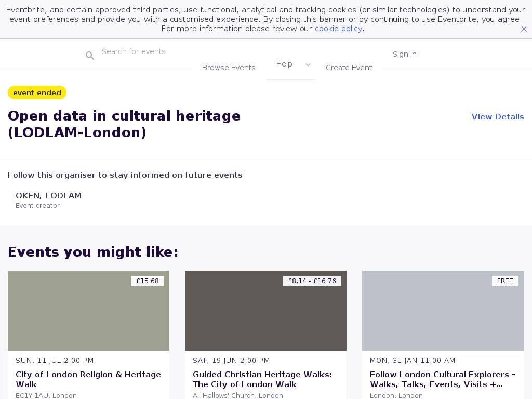Open the cookie policy link

point(338,29)
